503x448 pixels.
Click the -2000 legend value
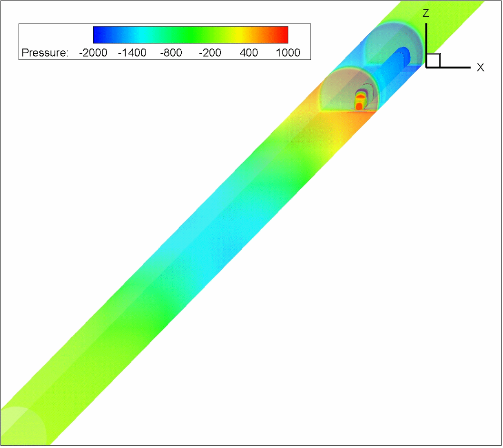[93, 52]
